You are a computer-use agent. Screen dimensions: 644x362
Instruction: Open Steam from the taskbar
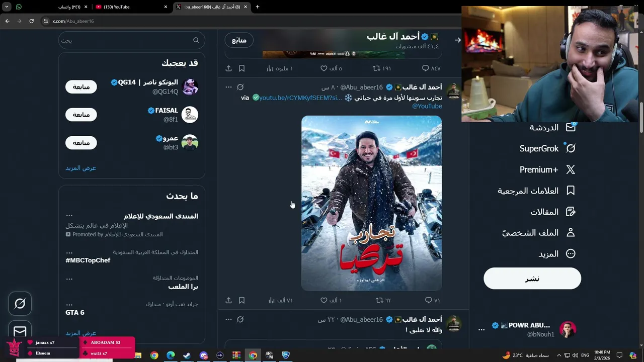pyautogui.click(x=187, y=355)
